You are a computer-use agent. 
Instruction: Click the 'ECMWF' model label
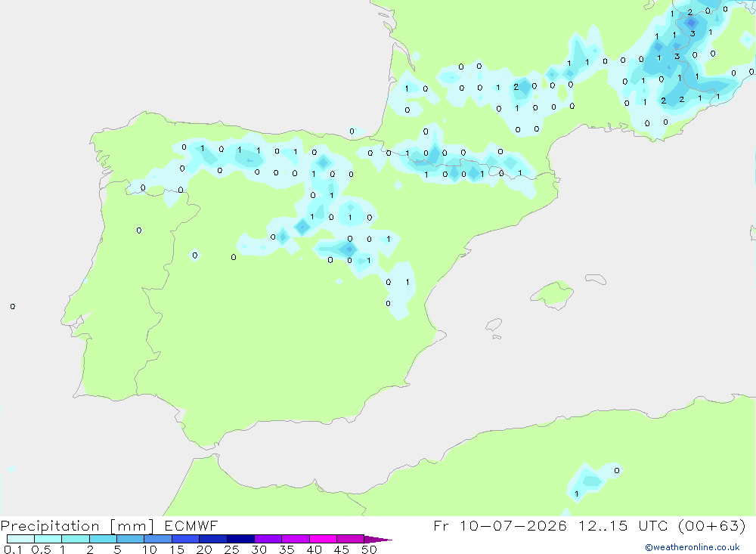pos(191,525)
